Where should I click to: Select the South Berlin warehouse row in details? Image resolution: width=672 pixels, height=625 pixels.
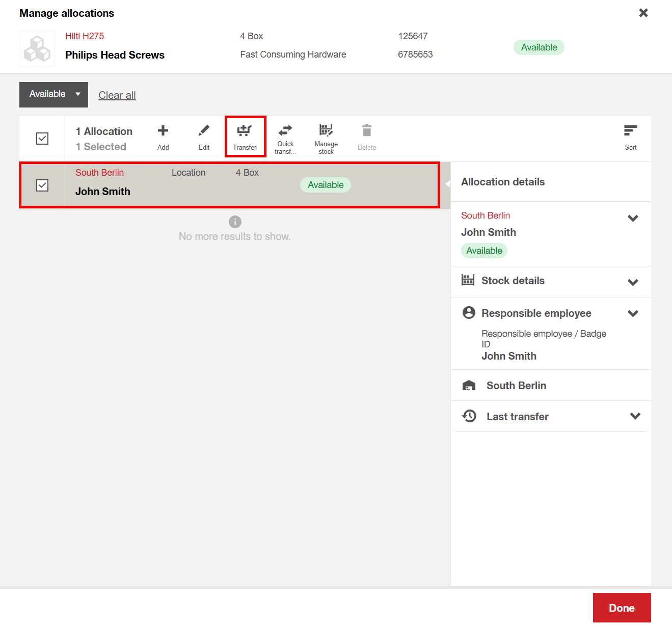point(516,386)
